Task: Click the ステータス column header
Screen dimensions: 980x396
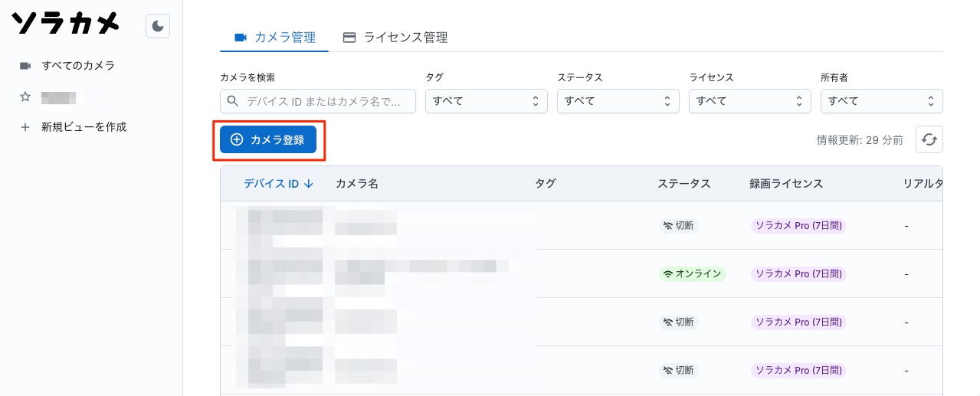Action: point(684,184)
